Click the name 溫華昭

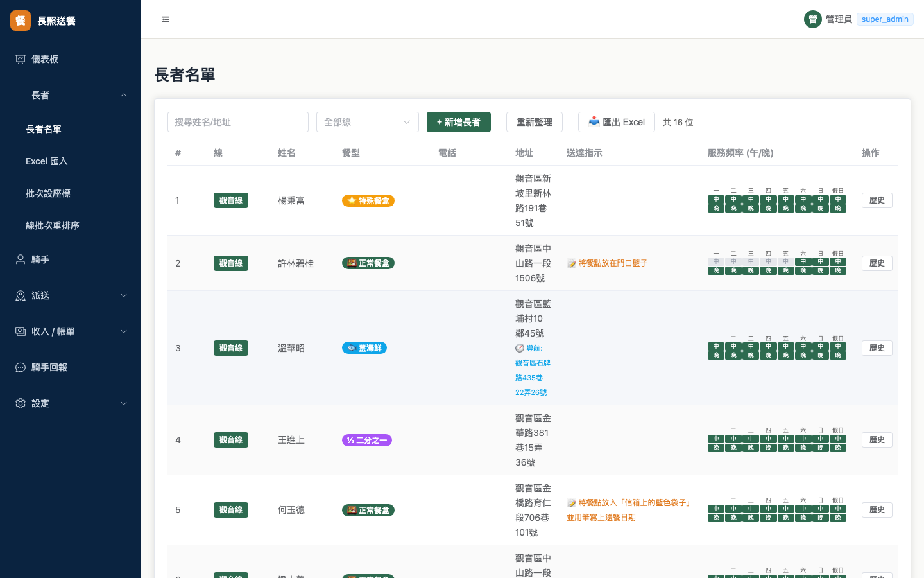(291, 348)
